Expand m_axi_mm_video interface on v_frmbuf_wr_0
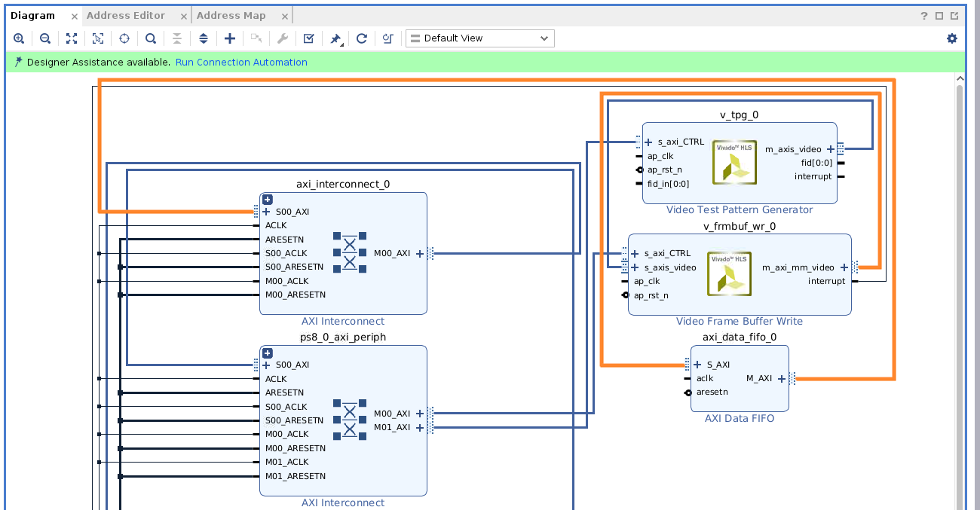 (x=844, y=267)
